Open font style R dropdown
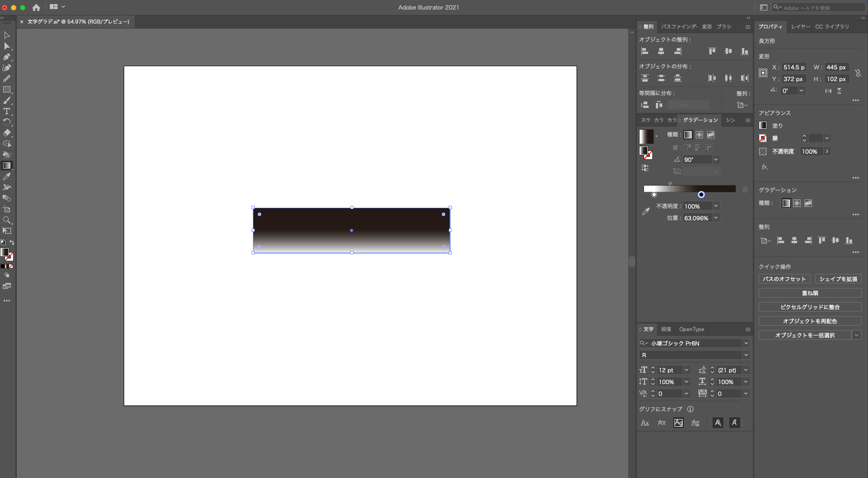Image resolution: width=868 pixels, height=478 pixels. 746,355
